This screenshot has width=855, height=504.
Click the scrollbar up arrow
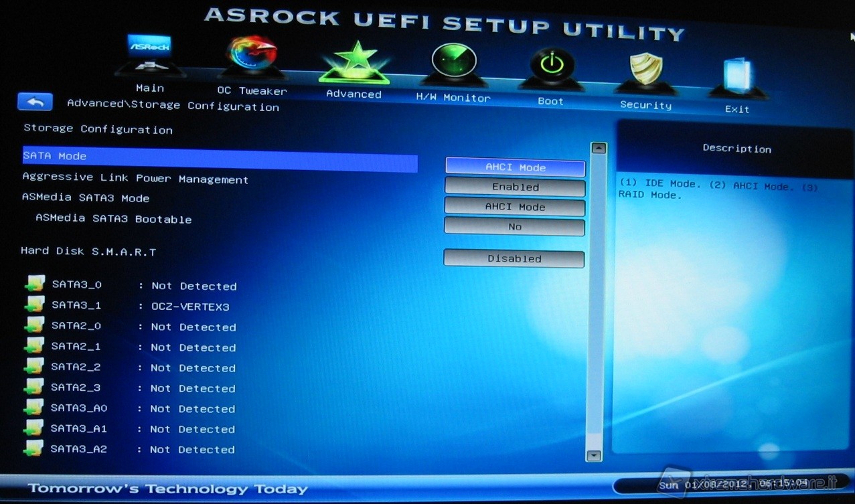599,149
